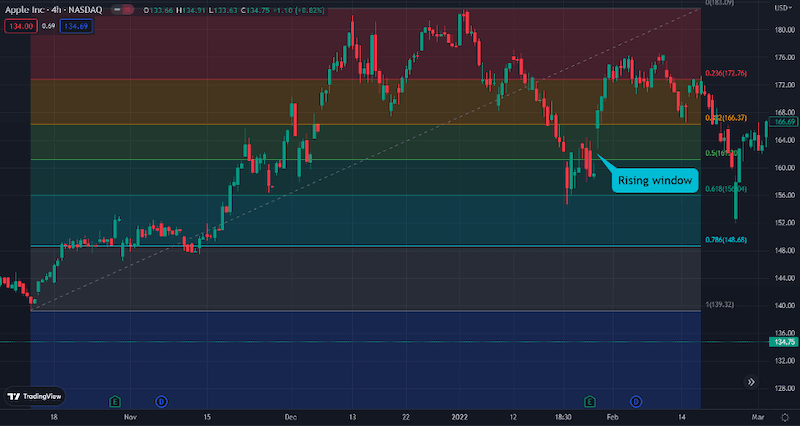Click the high value H134.91 in legend
Viewport: 800px width, 426px height.
(x=192, y=10)
